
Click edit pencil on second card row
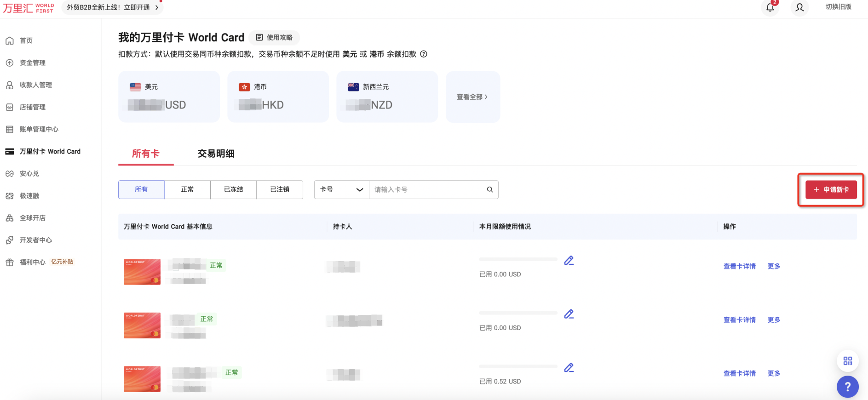pos(569,314)
